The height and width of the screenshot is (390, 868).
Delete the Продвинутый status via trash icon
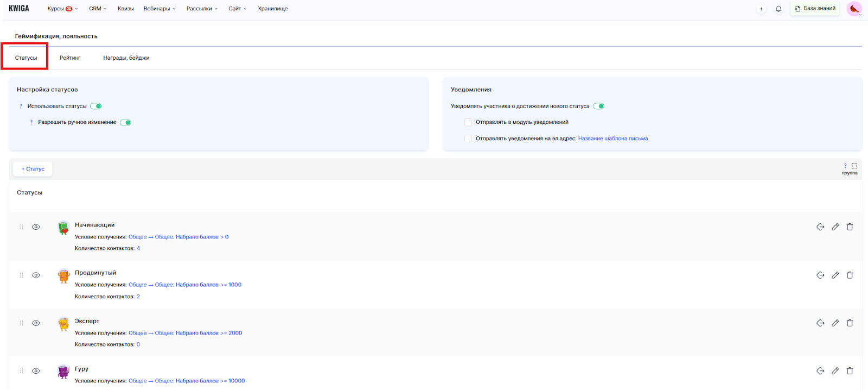(850, 275)
